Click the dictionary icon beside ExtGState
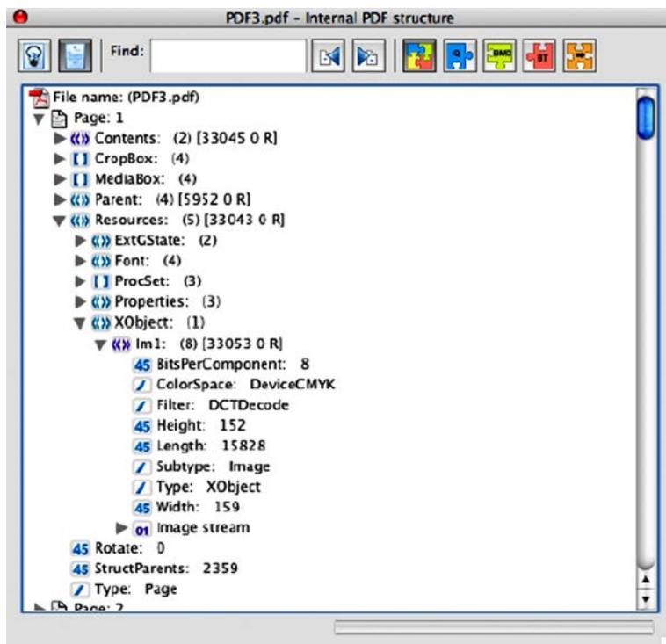666x644 pixels. pos(101,241)
